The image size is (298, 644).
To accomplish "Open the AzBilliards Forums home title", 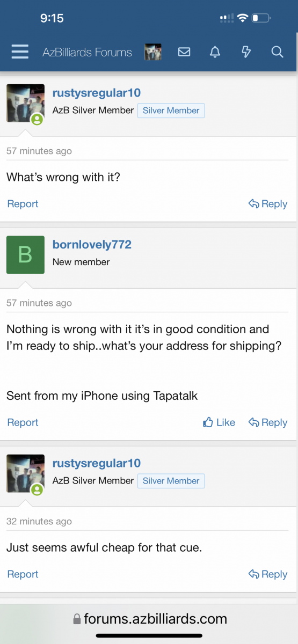I will (87, 52).
